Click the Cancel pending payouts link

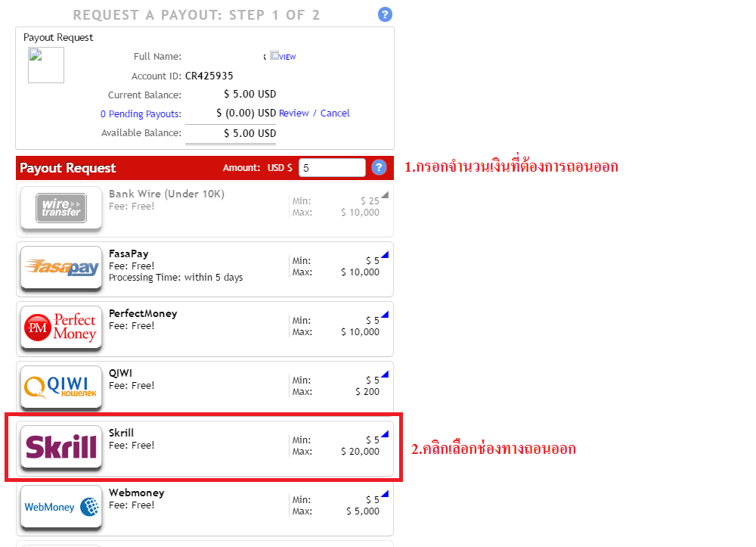point(335,113)
